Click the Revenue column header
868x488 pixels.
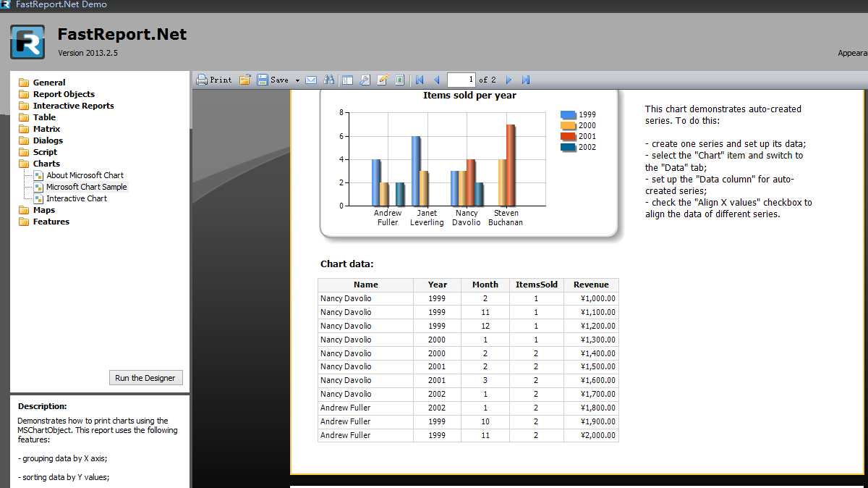591,285
